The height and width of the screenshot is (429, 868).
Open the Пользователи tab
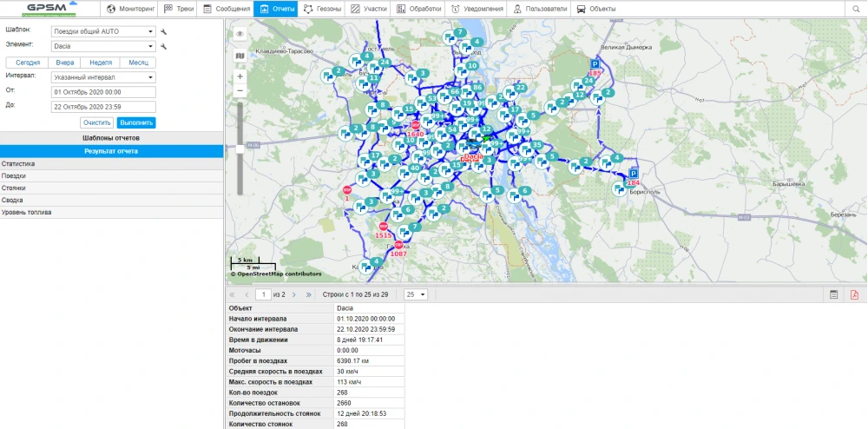click(540, 9)
